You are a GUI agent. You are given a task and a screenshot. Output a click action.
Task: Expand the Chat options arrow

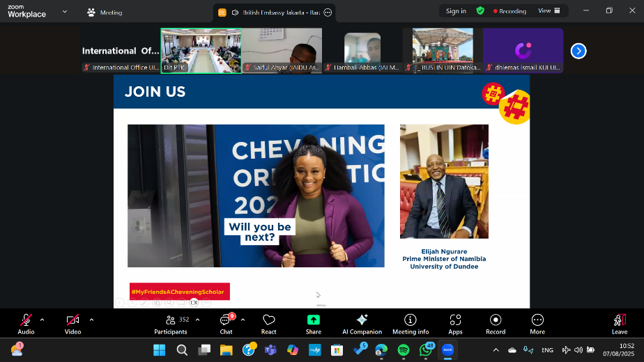click(243, 320)
